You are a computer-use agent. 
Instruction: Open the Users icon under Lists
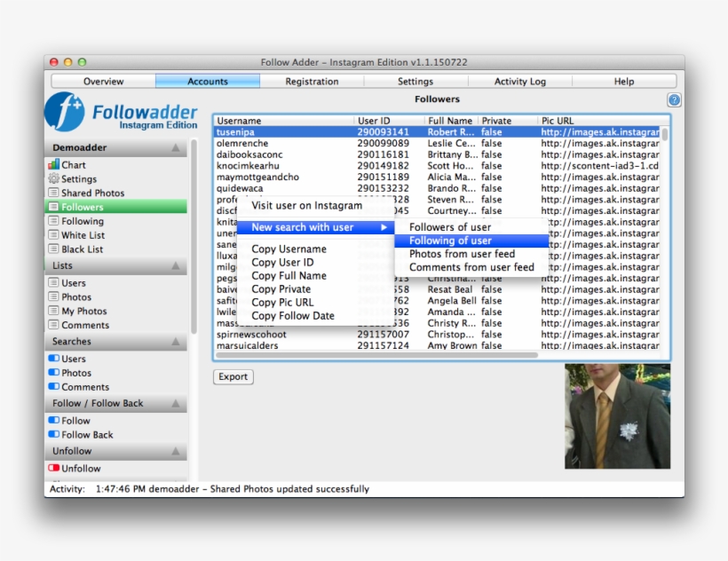coord(54,282)
